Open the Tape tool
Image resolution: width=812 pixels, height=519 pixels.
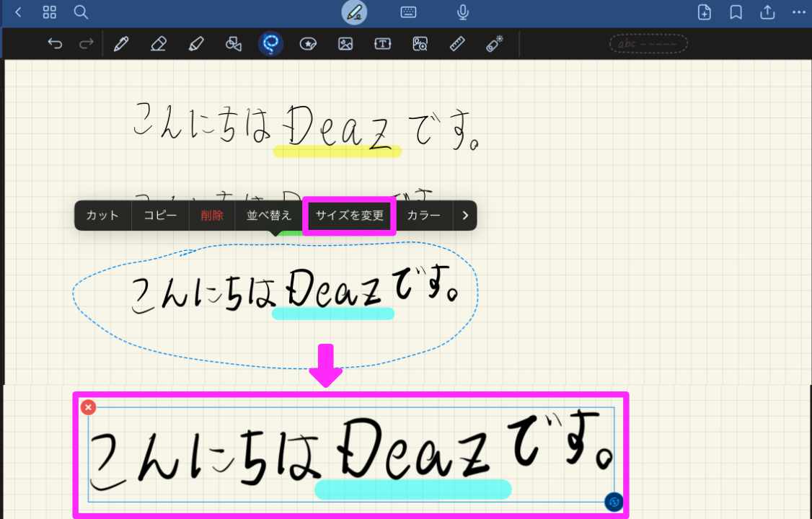(495, 43)
